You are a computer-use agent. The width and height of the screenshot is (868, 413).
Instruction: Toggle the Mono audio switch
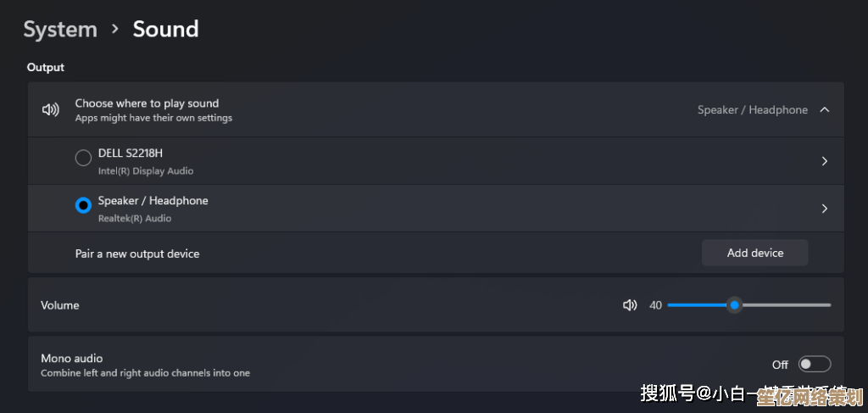(815, 364)
